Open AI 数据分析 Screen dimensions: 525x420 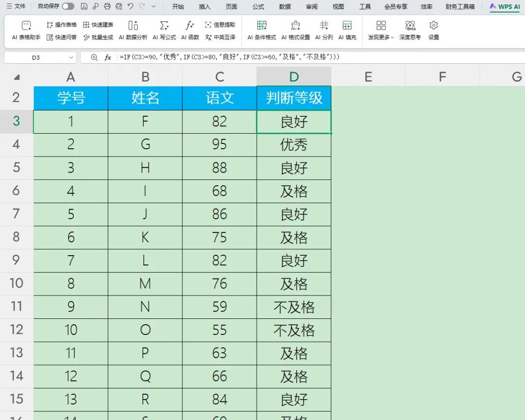[x=133, y=31]
